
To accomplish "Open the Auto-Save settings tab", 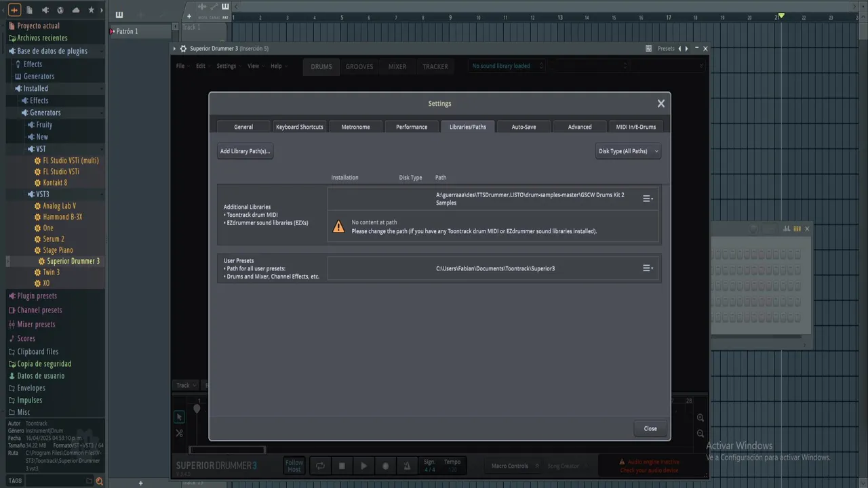I will (524, 127).
